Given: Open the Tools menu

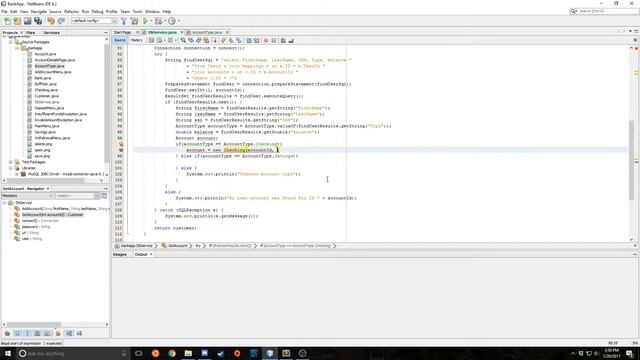Looking at the screenshot, I should (x=137, y=11).
